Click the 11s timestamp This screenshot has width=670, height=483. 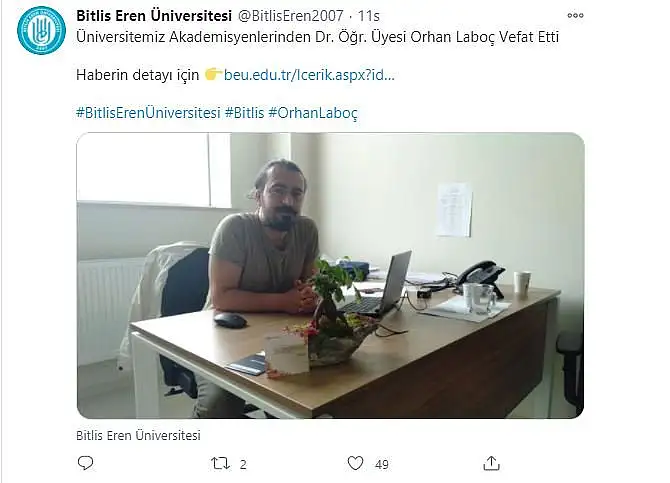pos(368,16)
